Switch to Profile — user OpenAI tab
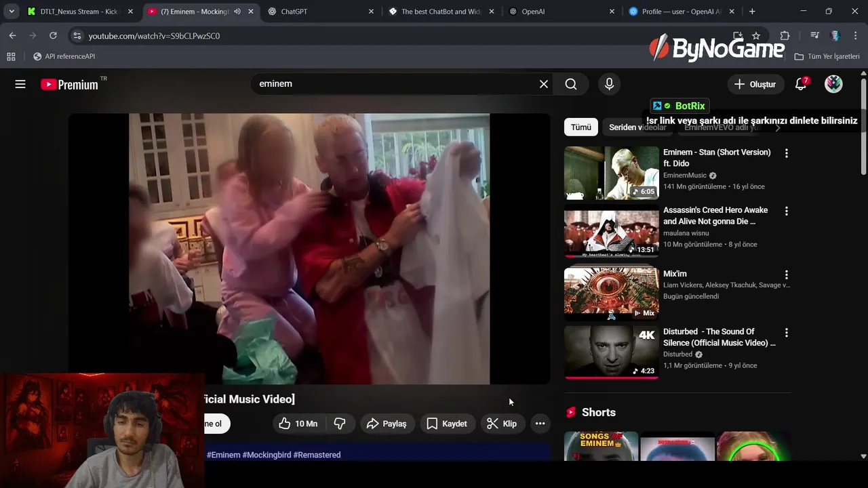This screenshot has height=488, width=868. coord(679,12)
